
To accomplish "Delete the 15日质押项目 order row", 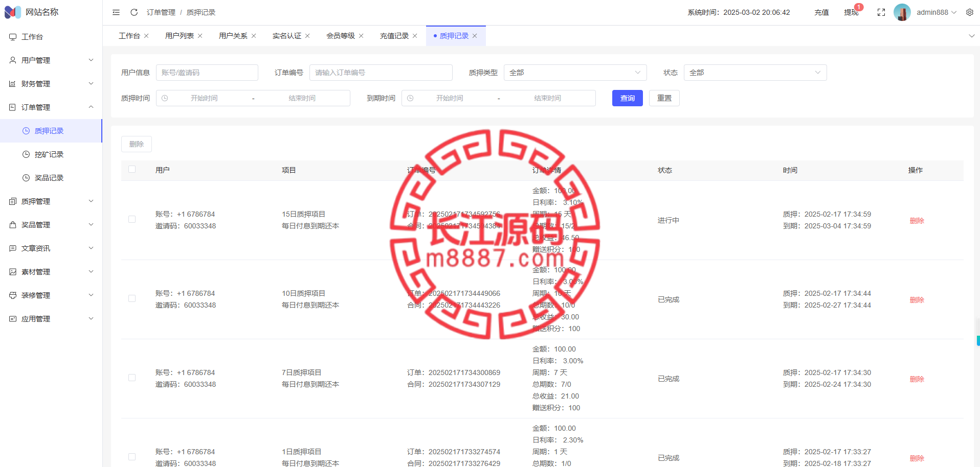I will (917, 221).
